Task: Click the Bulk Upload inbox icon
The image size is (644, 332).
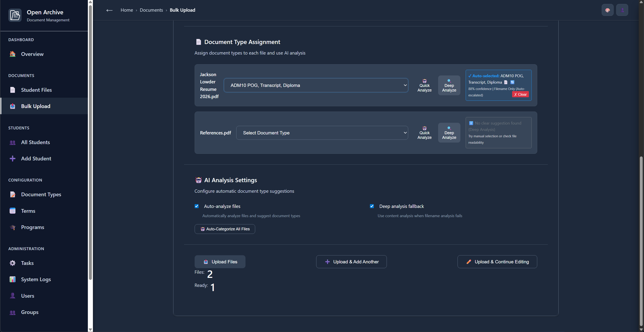Action: click(13, 106)
